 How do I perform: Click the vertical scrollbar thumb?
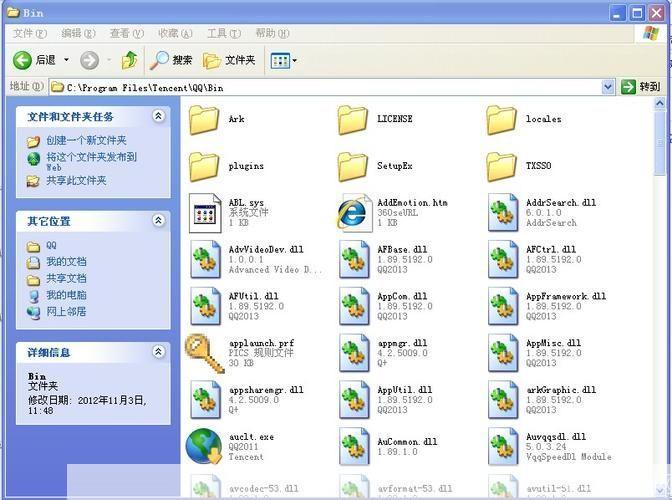(x=660, y=142)
